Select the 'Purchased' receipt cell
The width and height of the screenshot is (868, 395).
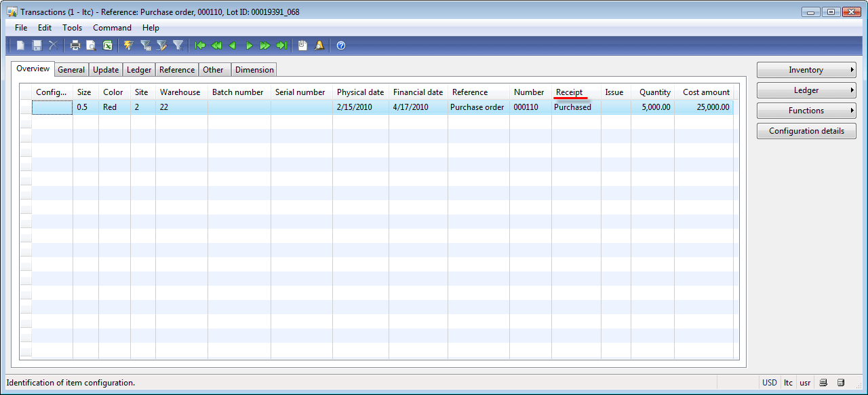click(x=576, y=107)
